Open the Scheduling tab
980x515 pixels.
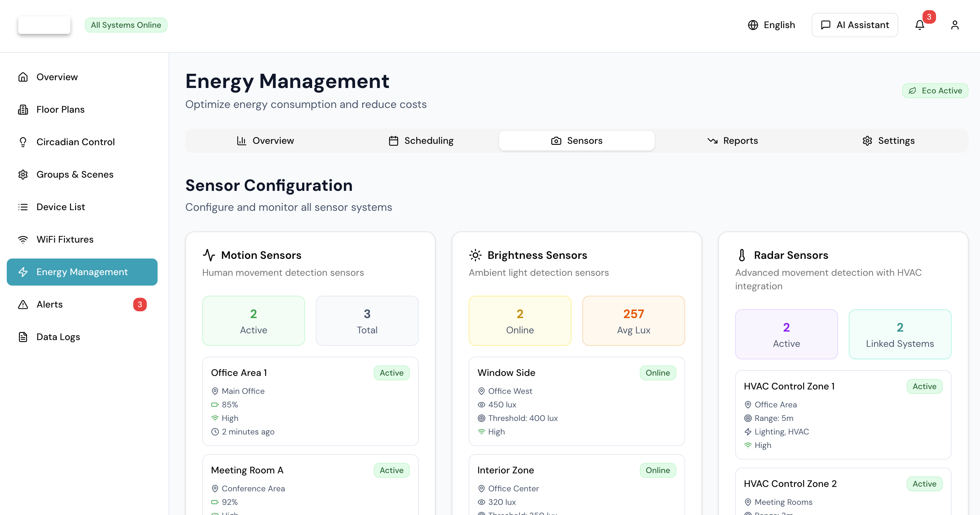421,140
